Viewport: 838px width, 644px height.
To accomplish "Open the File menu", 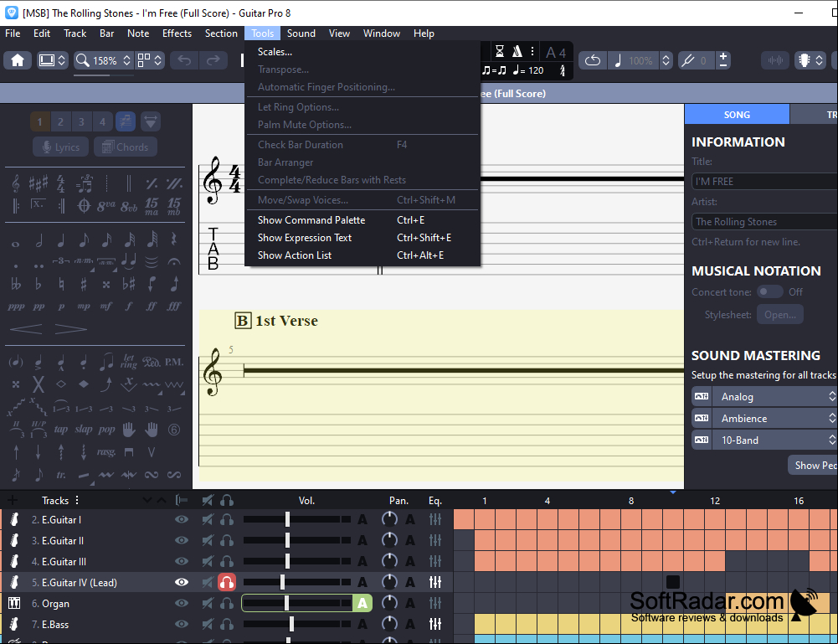I will tap(13, 33).
